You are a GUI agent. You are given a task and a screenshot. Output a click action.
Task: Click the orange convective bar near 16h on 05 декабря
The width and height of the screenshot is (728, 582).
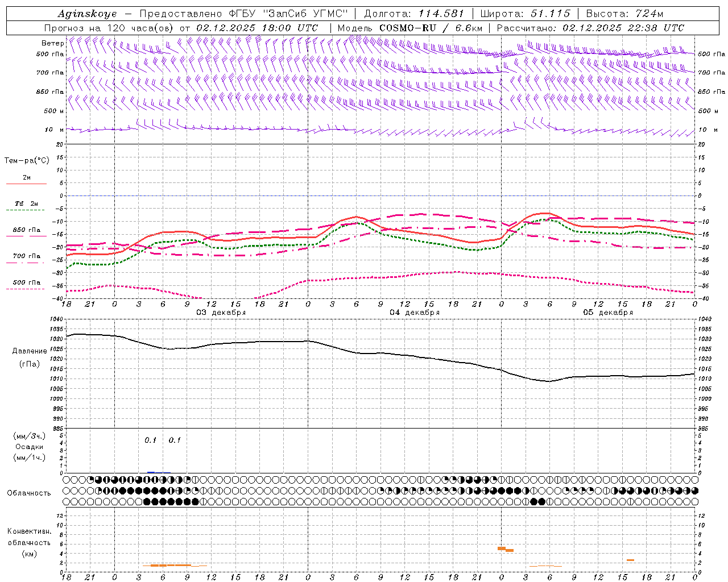[x=631, y=560]
